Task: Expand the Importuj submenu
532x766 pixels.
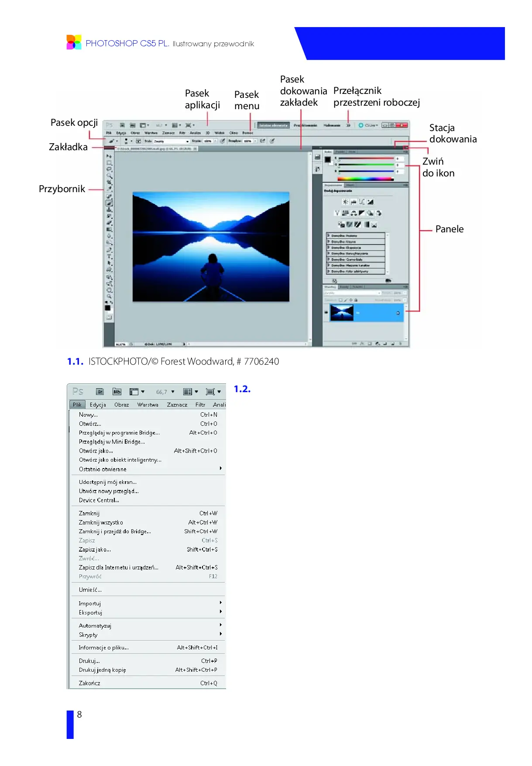Action: pyautogui.click(x=148, y=604)
